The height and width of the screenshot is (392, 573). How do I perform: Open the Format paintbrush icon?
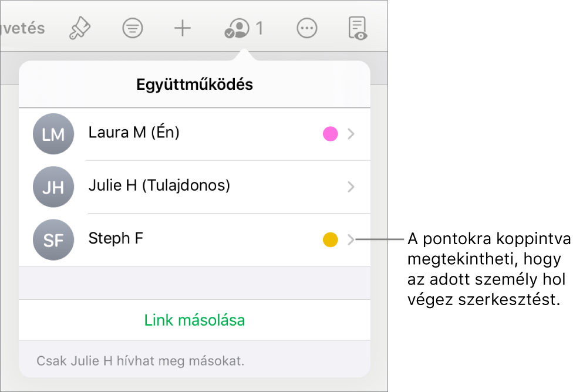(80, 28)
